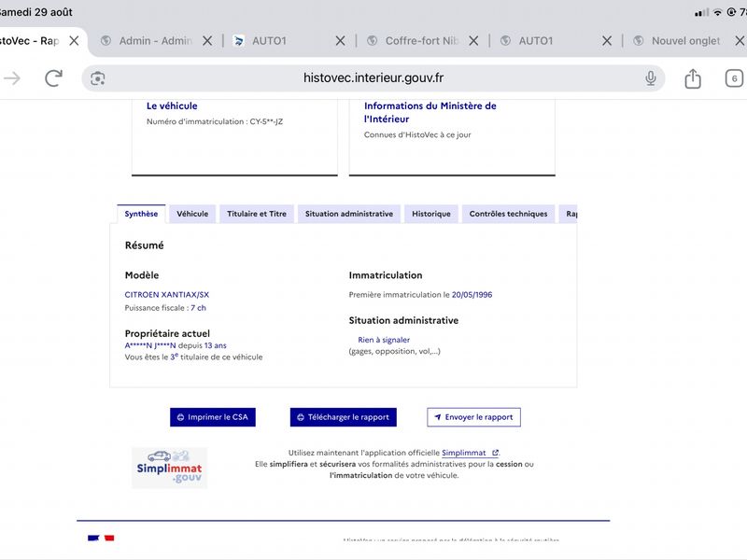Click the Rien à signaler status text
Viewport: 747px width, 560px height.
[384, 340]
